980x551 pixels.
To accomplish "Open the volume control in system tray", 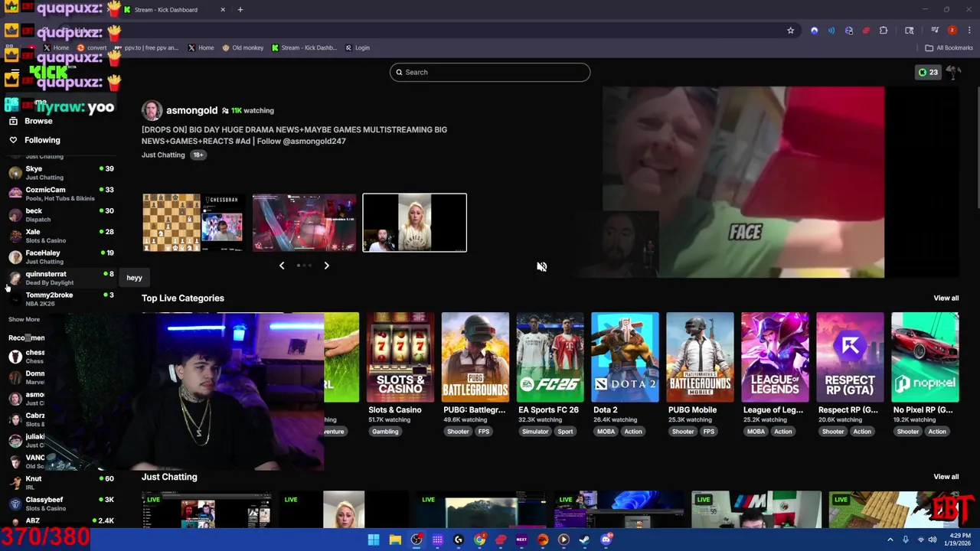I will point(933,540).
